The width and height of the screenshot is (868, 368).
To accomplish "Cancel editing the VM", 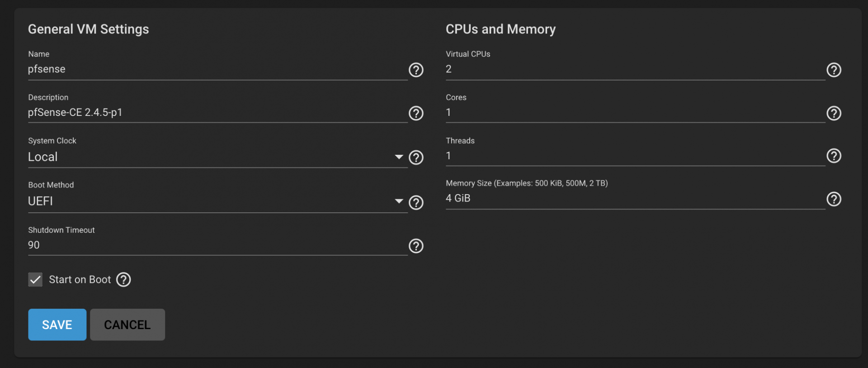I will pyautogui.click(x=127, y=325).
